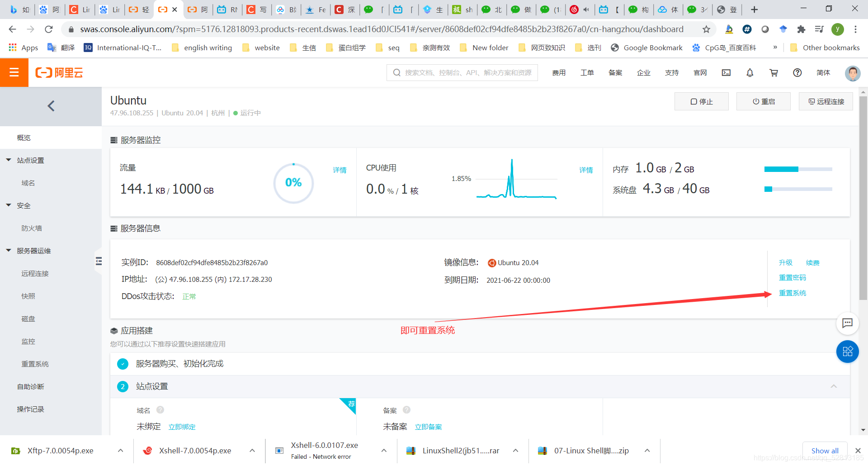Collapse the 安全 sidebar group
The width and height of the screenshot is (868, 466).
coord(9,205)
